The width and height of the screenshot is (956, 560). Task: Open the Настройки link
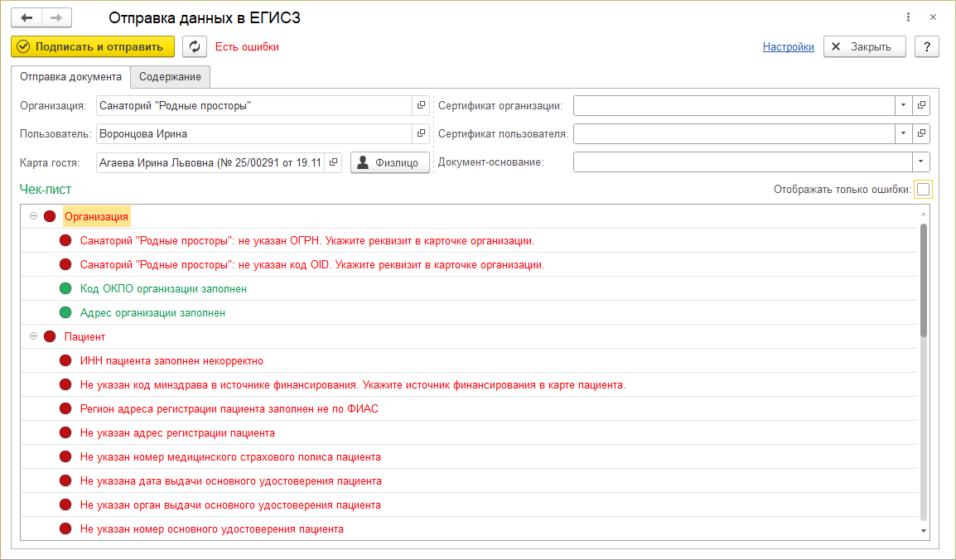click(x=789, y=47)
